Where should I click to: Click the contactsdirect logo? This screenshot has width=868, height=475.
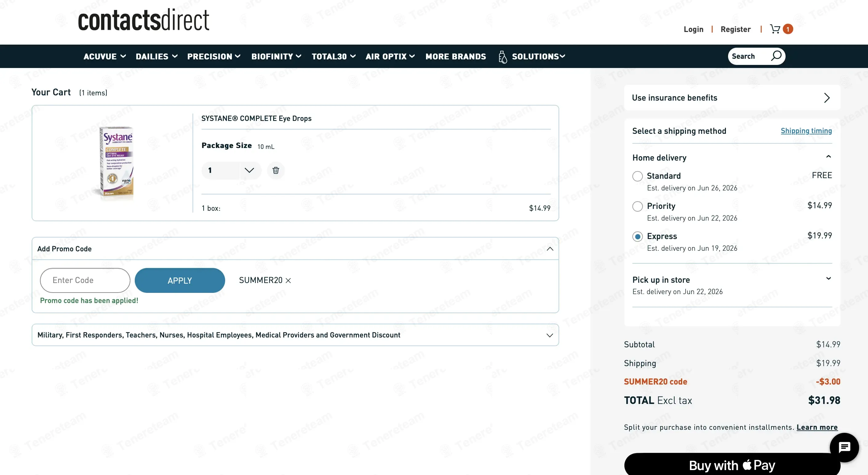click(x=144, y=20)
